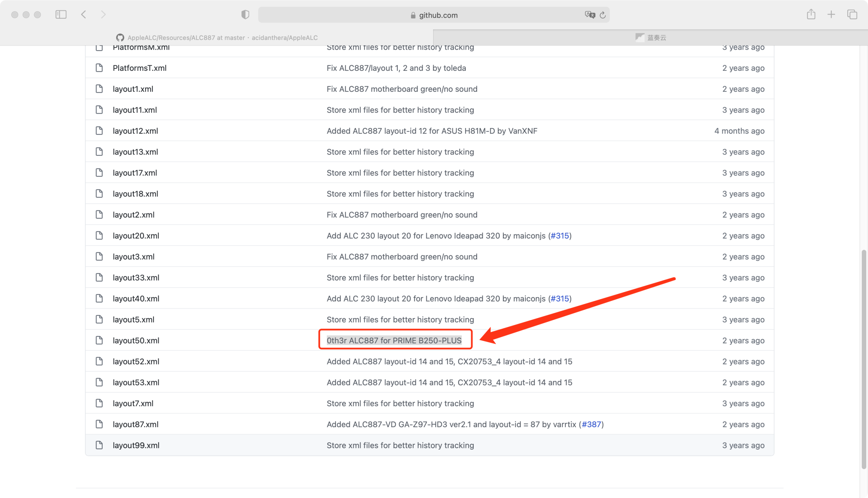Click file icon beside layout12.xml

(99, 131)
